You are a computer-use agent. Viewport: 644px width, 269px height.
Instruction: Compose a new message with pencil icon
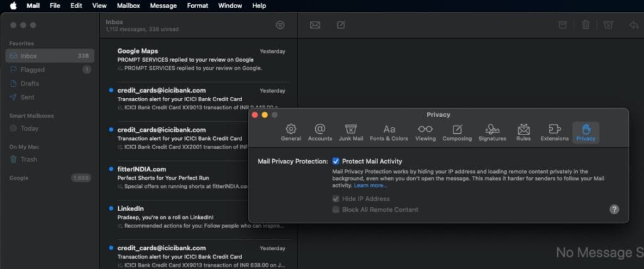click(341, 25)
